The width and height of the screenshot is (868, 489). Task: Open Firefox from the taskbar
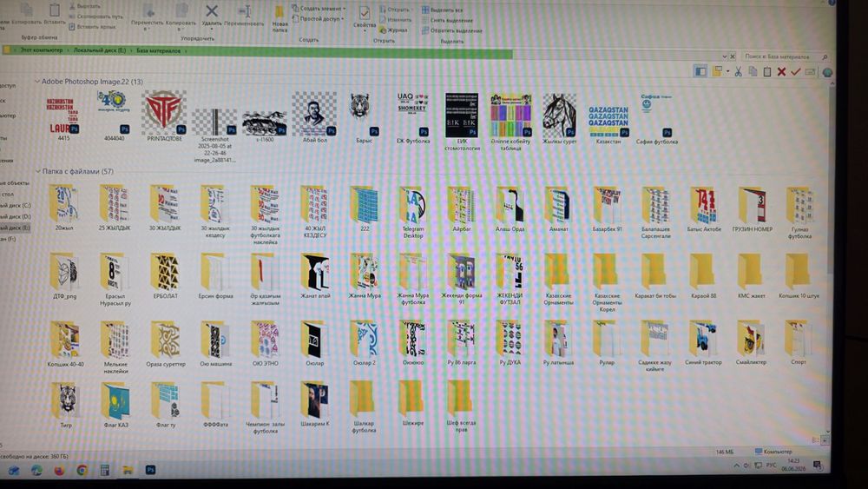(59, 470)
